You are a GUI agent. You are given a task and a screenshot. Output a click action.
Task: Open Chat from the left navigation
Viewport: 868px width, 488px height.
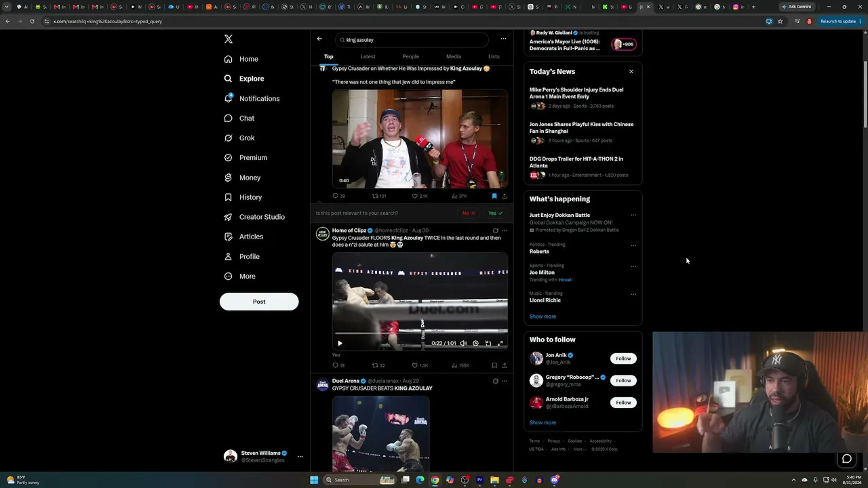click(x=239, y=118)
